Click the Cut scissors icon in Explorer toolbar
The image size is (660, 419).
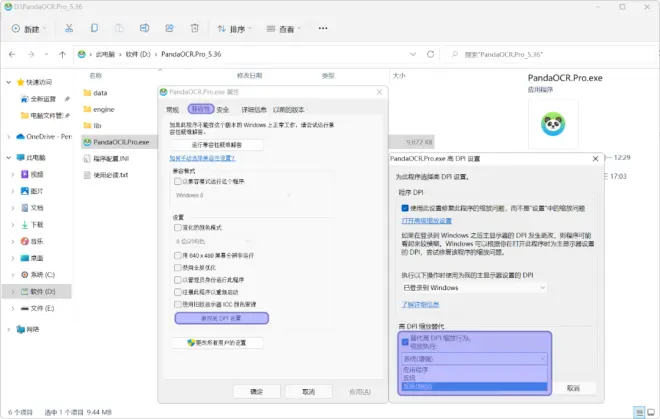coord(69,28)
